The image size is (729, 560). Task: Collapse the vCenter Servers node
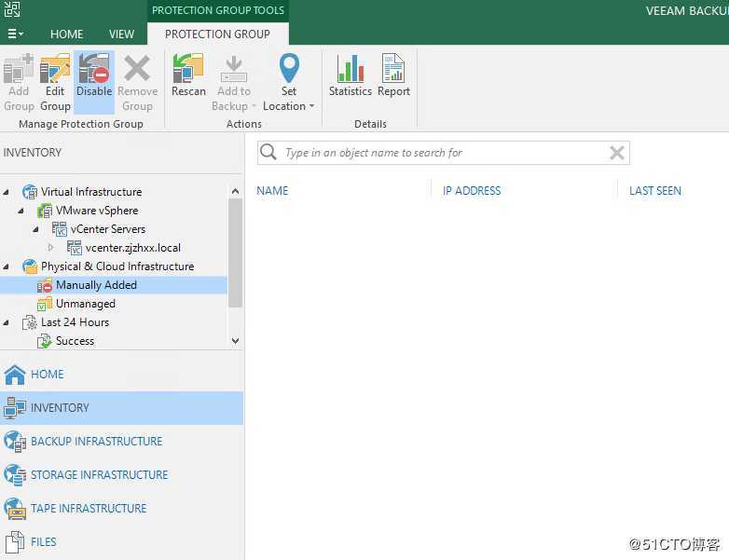[36, 229]
